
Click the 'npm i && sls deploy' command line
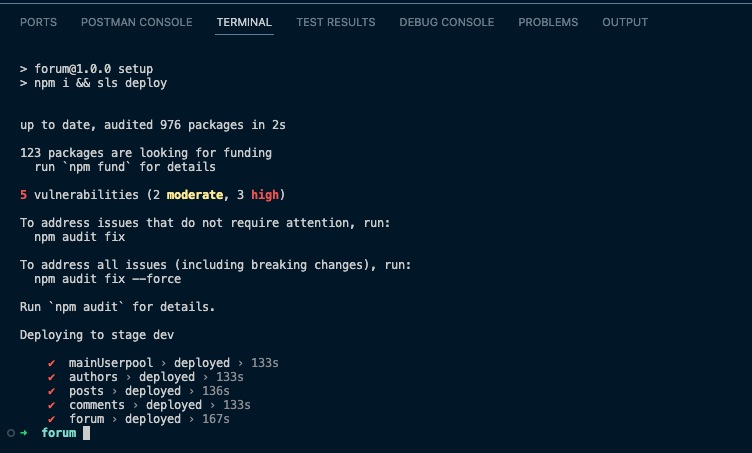pos(94,83)
